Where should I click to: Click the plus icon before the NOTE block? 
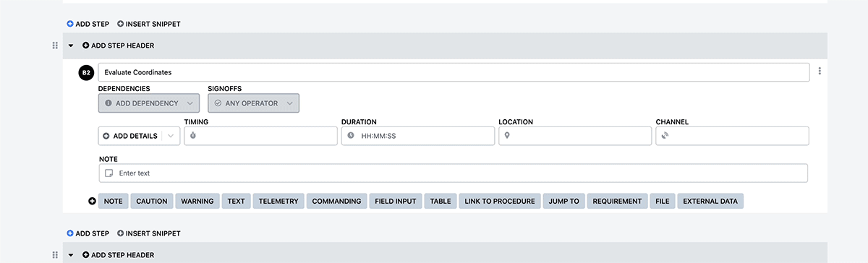coord(92,201)
